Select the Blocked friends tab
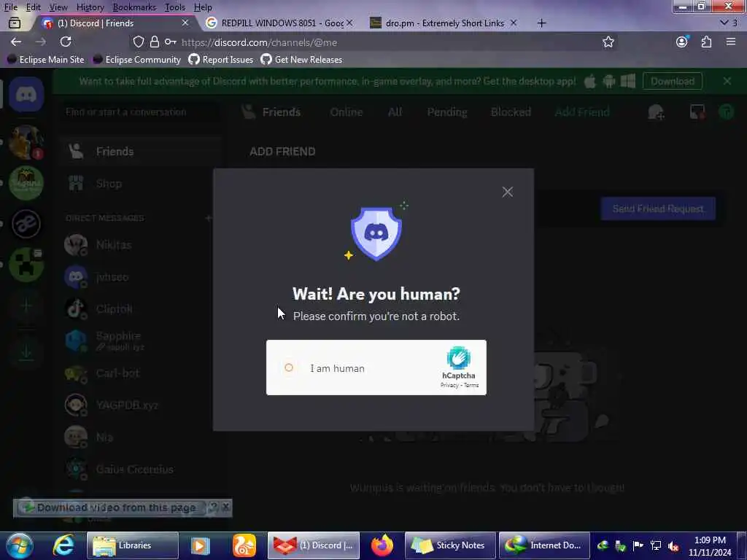 pos(511,112)
